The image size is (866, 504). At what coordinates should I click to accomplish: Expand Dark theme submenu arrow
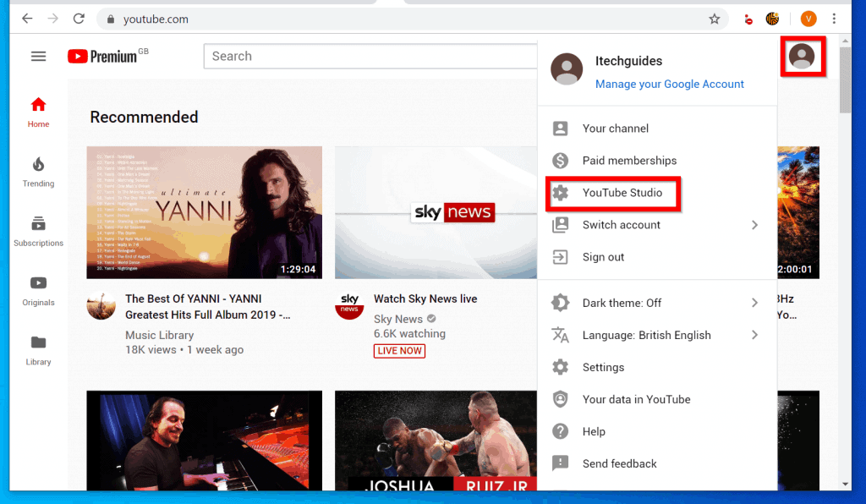click(x=754, y=303)
